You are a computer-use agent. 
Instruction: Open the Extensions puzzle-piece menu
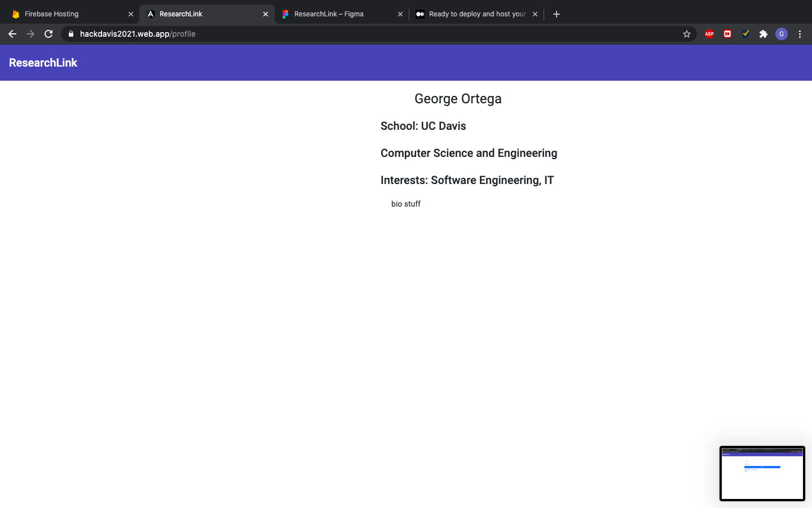[764, 34]
